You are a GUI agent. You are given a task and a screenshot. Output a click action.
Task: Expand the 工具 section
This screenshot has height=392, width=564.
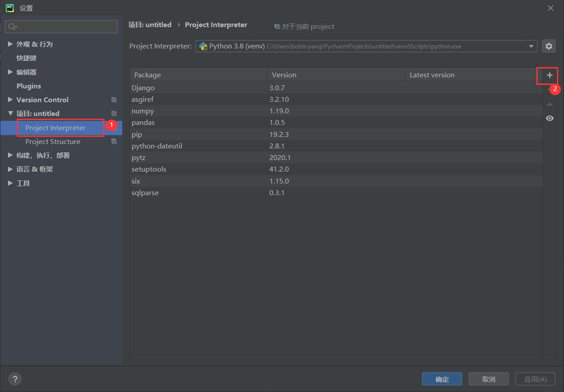click(x=10, y=183)
